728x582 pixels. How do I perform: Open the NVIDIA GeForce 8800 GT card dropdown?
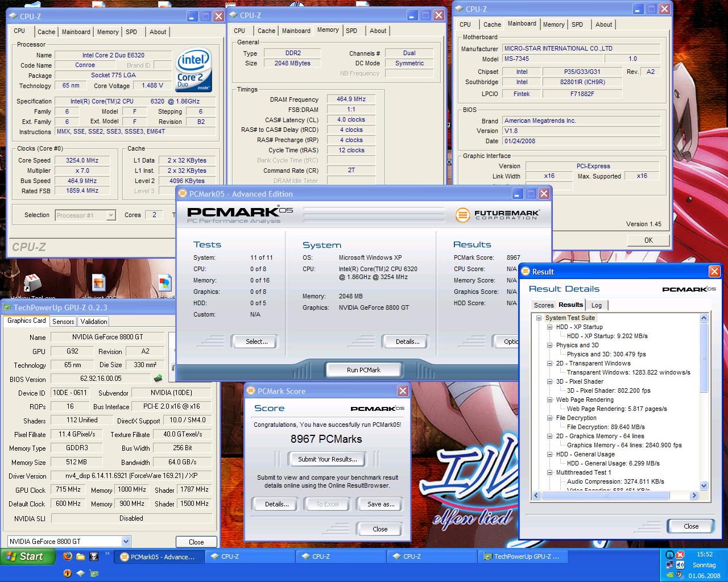126,542
